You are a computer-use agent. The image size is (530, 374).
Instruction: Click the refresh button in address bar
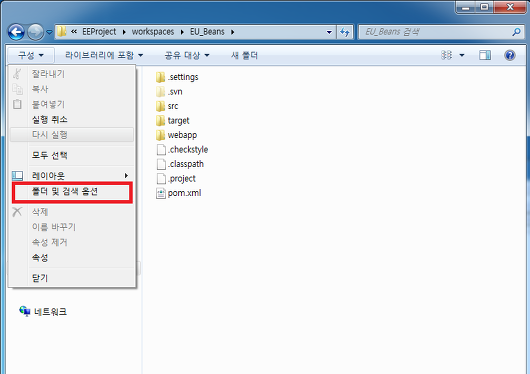pyautogui.click(x=345, y=32)
